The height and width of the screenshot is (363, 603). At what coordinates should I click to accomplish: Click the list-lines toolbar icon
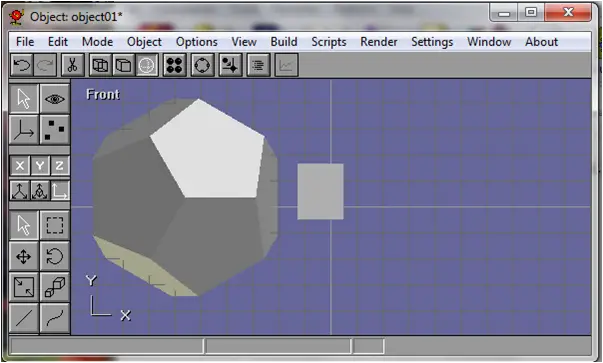258,65
